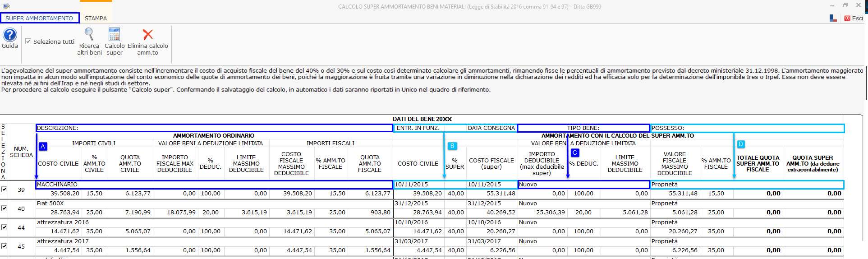Toggle the checkbox for scheda 40
Viewport: 868px width, 259px height.
pos(4,208)
